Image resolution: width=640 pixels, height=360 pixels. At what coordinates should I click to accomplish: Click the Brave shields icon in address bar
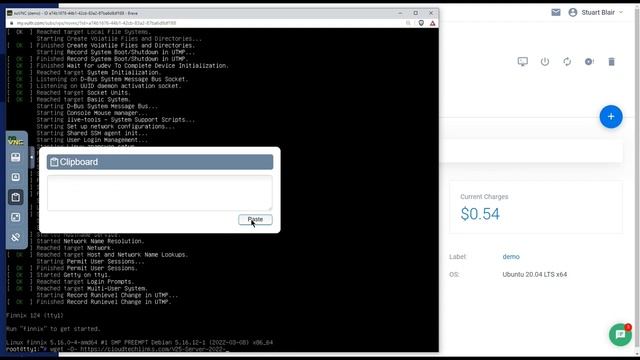pos(421,23)
